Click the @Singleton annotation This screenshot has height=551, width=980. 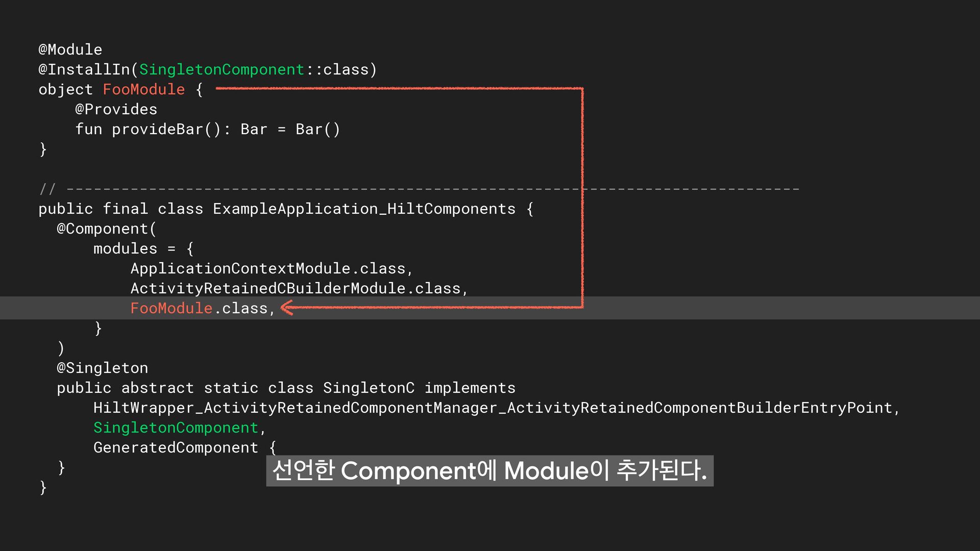tap(102, 368)
